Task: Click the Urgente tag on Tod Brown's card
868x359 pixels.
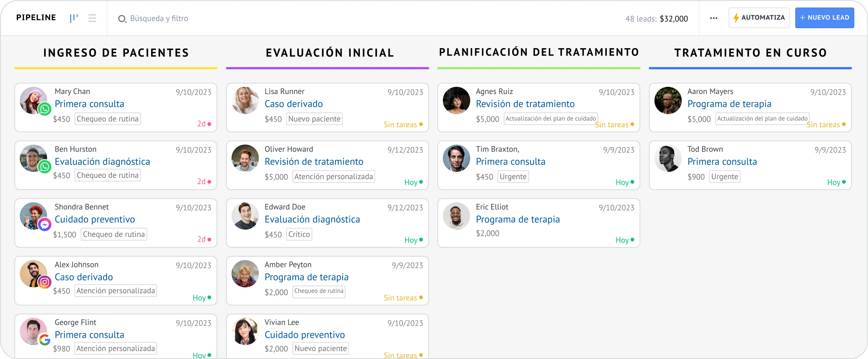Action: pyautogui.click(x=724, y=177)
